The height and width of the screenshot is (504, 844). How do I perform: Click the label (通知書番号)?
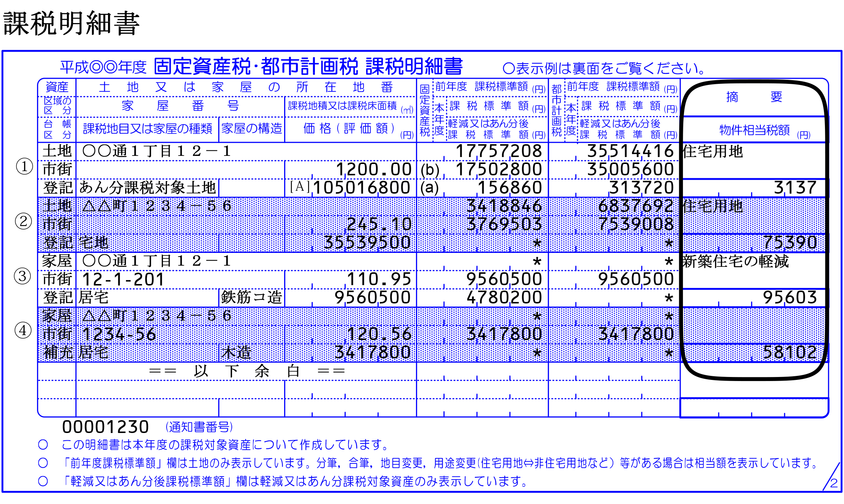point(199,427)
